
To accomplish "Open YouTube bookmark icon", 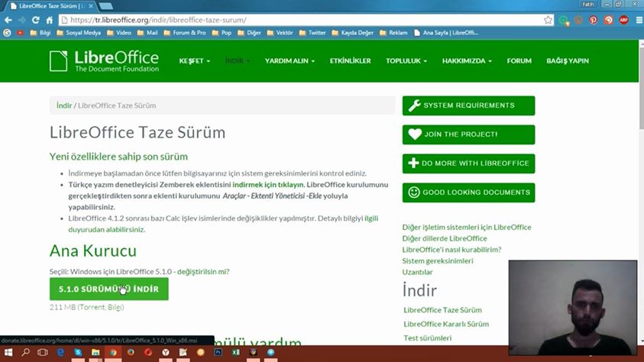I will click(20, 33).
